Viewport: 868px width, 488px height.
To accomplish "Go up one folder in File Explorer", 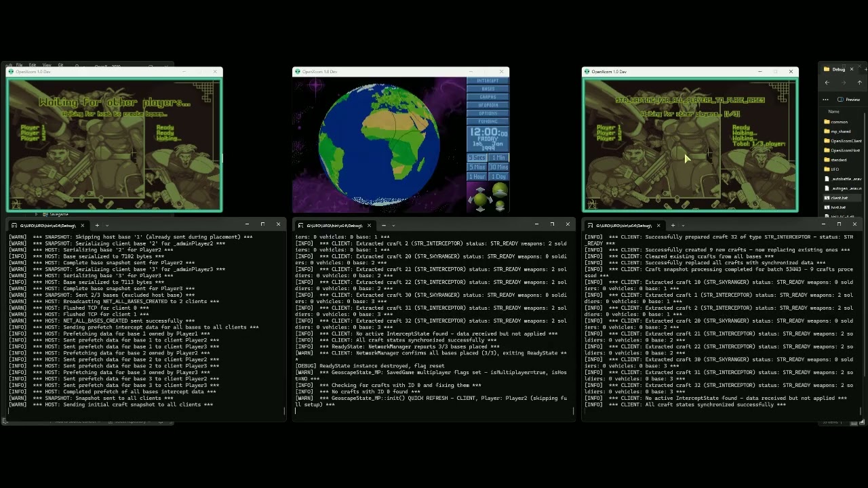I will 859,83.
